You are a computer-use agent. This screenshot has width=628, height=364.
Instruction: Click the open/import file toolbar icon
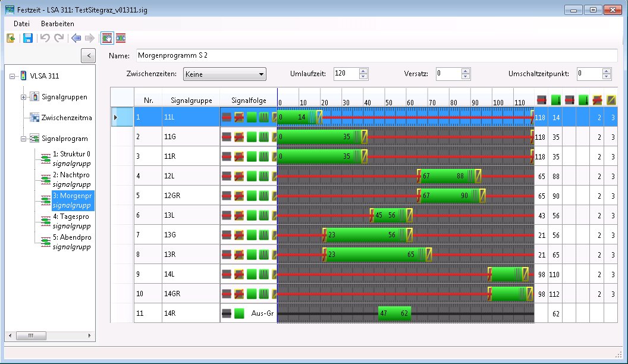click(11, 38)
